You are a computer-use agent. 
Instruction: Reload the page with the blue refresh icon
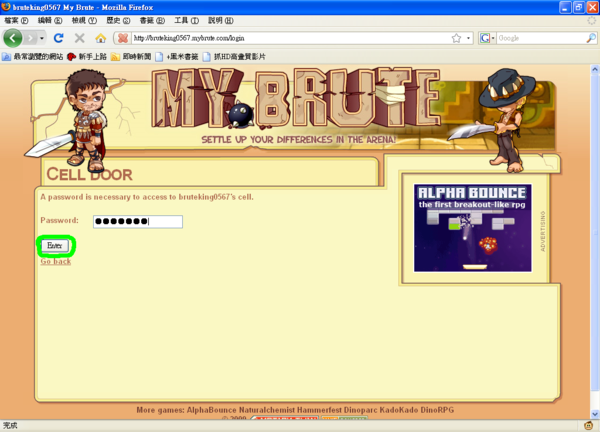[58, 38]
